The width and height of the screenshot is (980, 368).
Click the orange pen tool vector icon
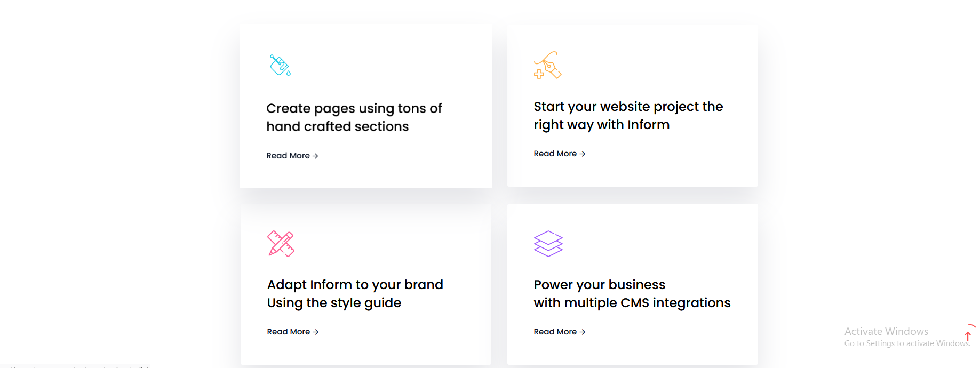click(548, 65)
